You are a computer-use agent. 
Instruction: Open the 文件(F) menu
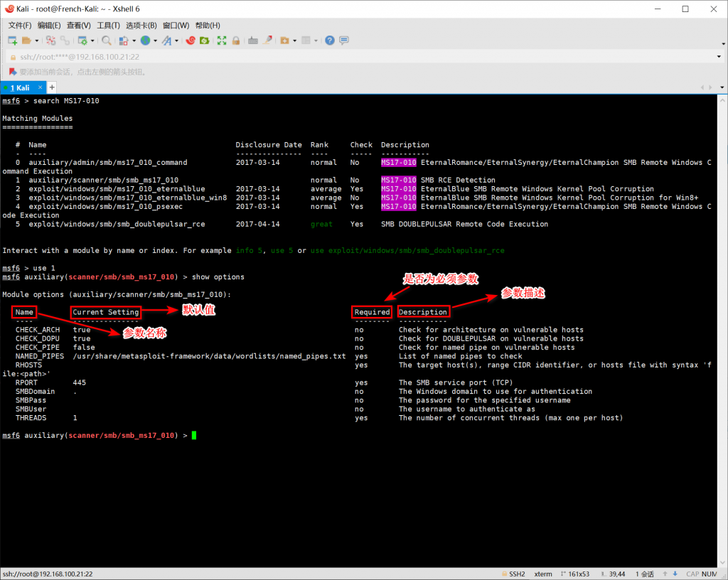19,26
